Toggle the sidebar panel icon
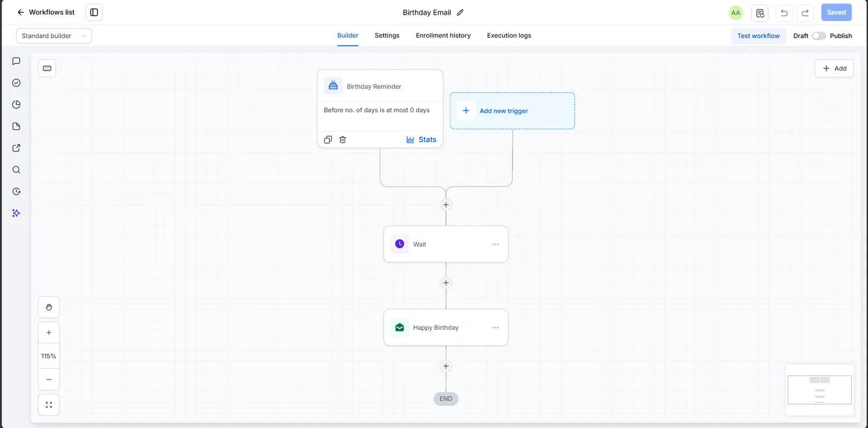This screenshot has height=428, width=868. click(x=94, y=12)
